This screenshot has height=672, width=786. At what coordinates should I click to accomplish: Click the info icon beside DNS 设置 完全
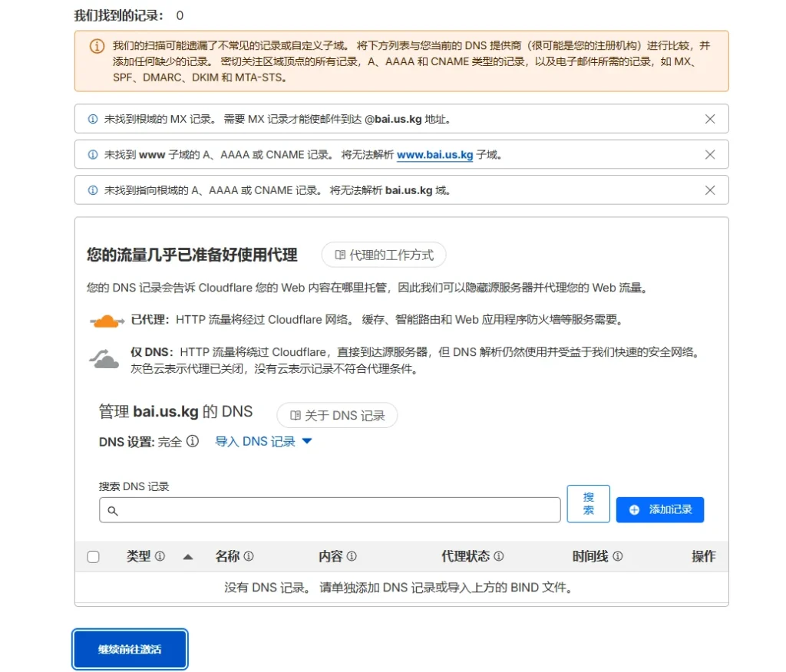coord(193,441)
